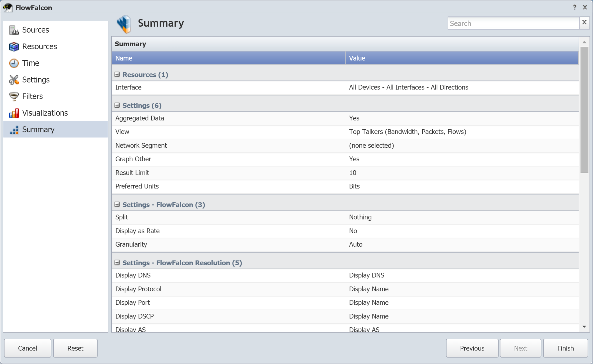Go back with the Previous button
This screenshot has height=364, width=593.
click(472, 348)
